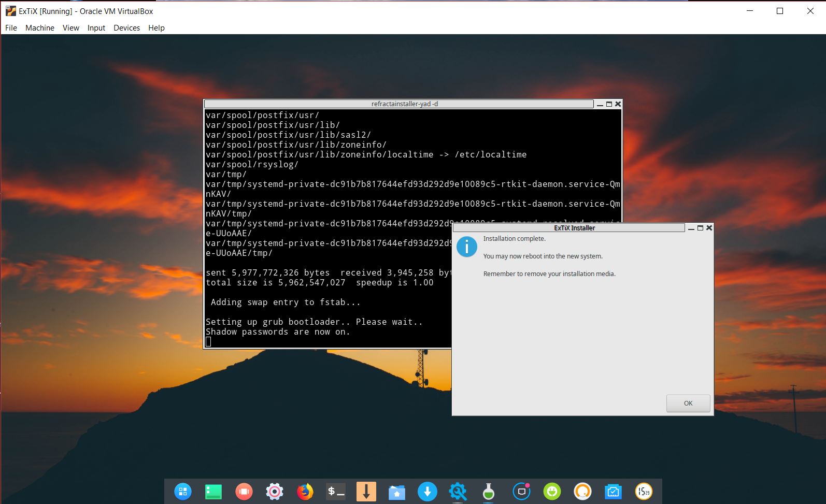The image size is (826, 504).
Task: Click 'You may now reboot into the new system.'
Action: pyautogui.click(x=543, y=256)
